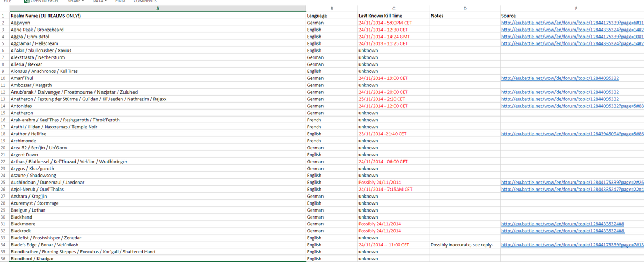Select 'Baelgun / Lothar' cell
Viewport: 644px width, 262px height.
tap(157, 210)
